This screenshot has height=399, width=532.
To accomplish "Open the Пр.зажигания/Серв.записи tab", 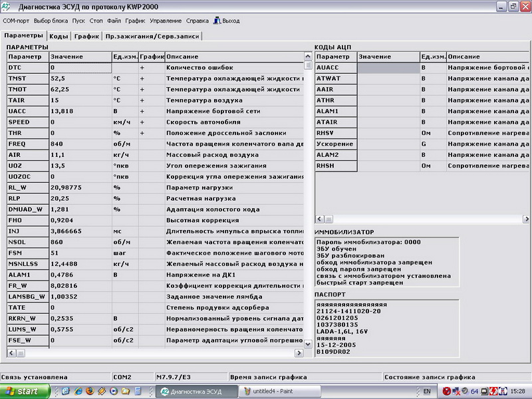I will pyautogui.click(x=153, y=36).
